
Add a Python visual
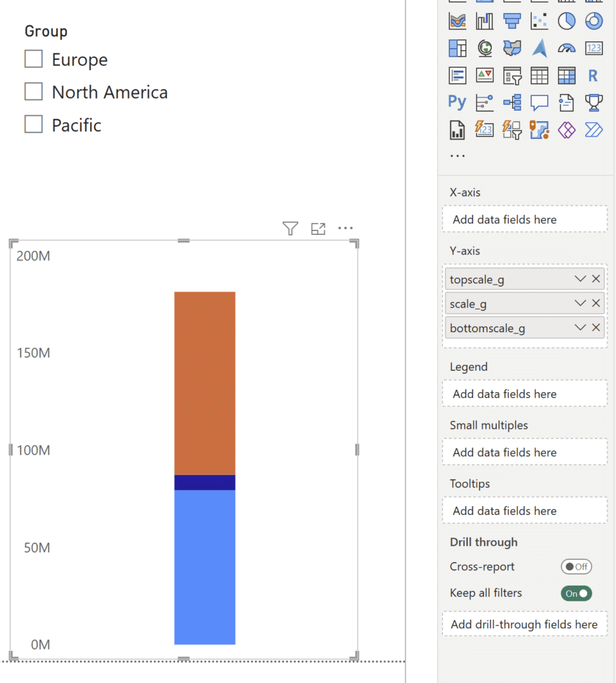click(457, 102)
